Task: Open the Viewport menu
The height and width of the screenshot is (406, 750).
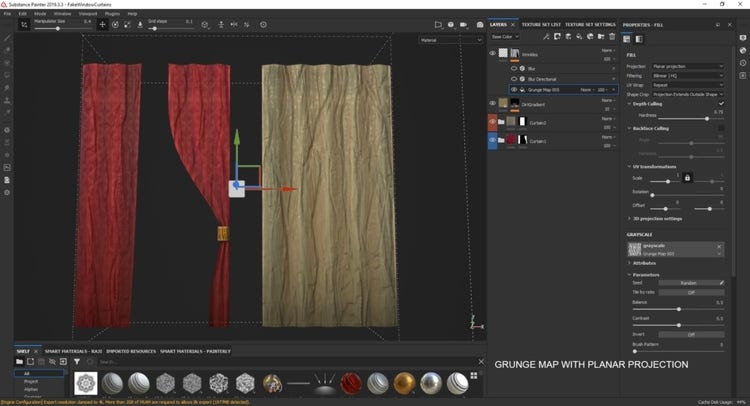Action: coord(88,13)
